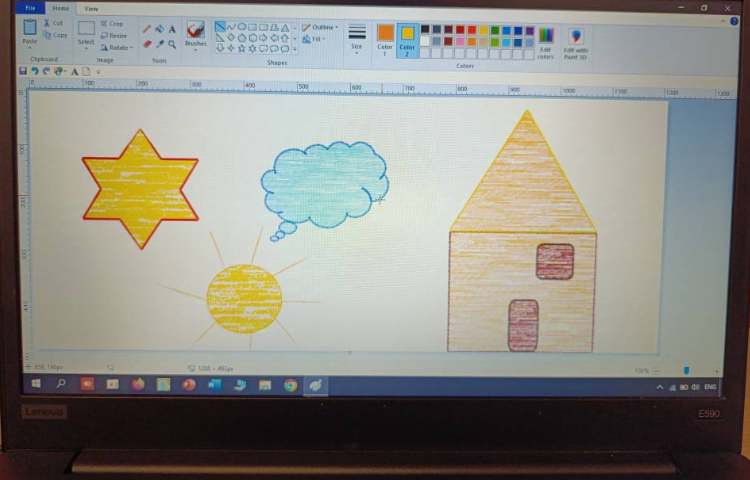Pick the Color picker eyedropper tool
The height and width of the screenshot is (480, 750).
click(160, 44)
